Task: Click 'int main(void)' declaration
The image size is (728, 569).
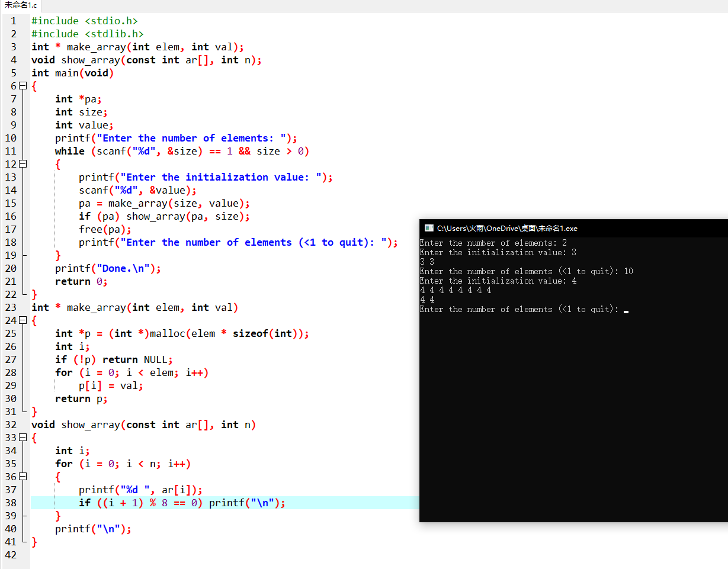Action: click(72, 73)
